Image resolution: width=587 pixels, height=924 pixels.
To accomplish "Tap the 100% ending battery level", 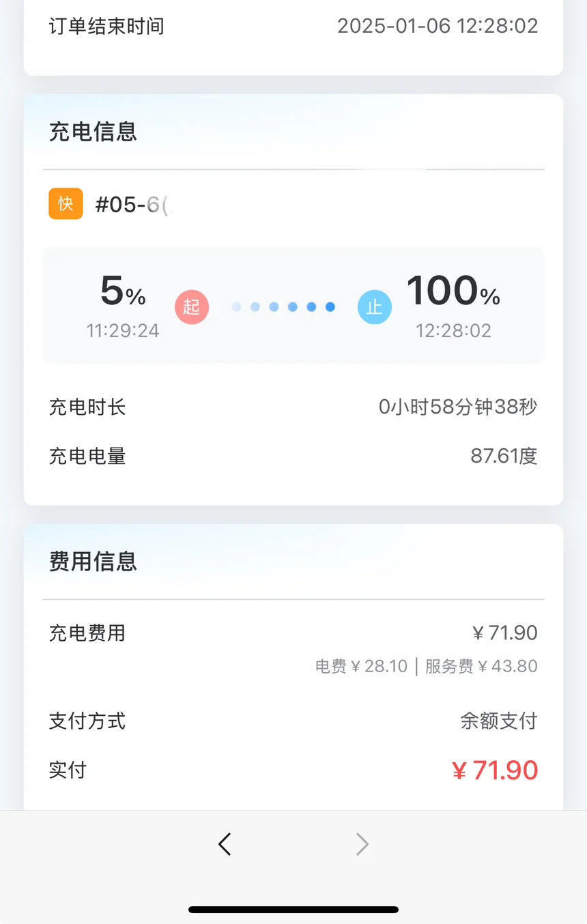I will (x=453, y=291).
